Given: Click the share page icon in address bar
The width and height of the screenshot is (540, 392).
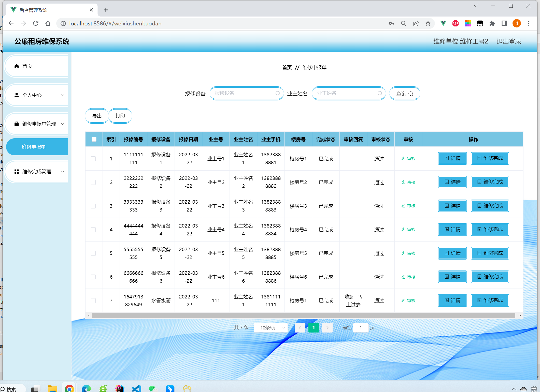Looking at the screenshot, I should point(416,23).
